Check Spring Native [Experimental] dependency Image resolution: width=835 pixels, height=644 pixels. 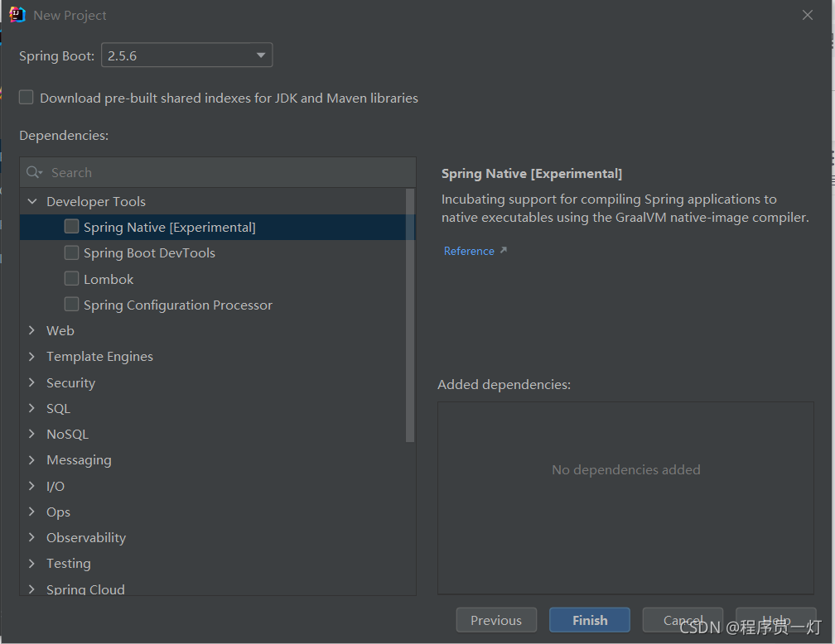tap(71, 227)
